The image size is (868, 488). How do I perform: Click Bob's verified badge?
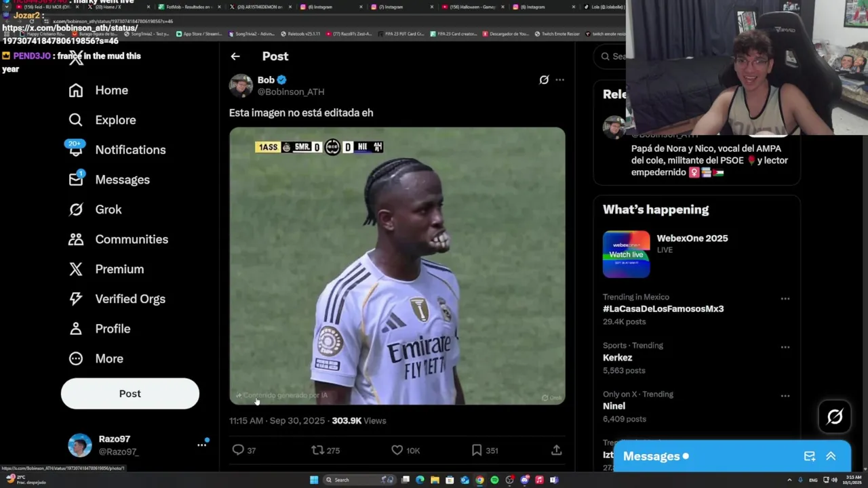tap(281, 80)
